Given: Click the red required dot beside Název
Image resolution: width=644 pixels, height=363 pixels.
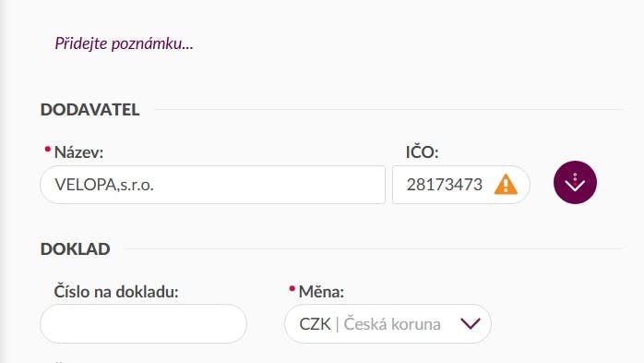Looking at the screenshot, I should [x=48, y=150].
